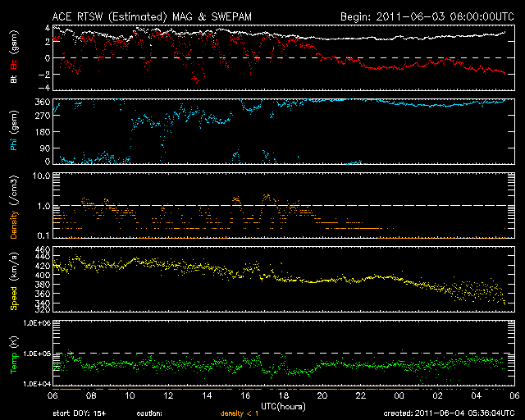Click the '1.0E+05' tick label on Temp axis
Image resolution: width=525 pixels, height=420 pixels.
coord(37,354)
